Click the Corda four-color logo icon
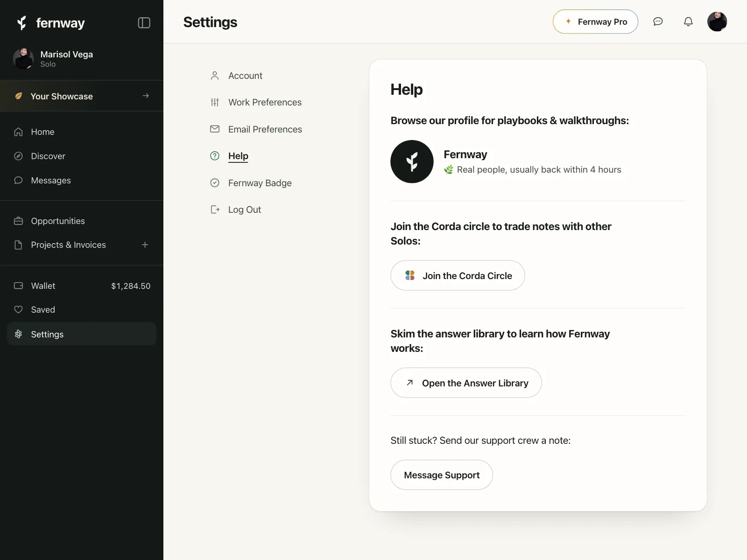 [x=410, y=275]
